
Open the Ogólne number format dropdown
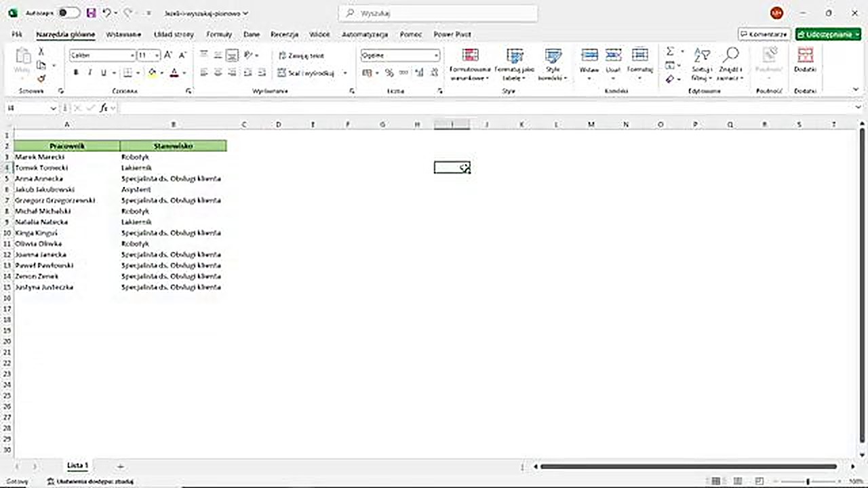point(436,55)
